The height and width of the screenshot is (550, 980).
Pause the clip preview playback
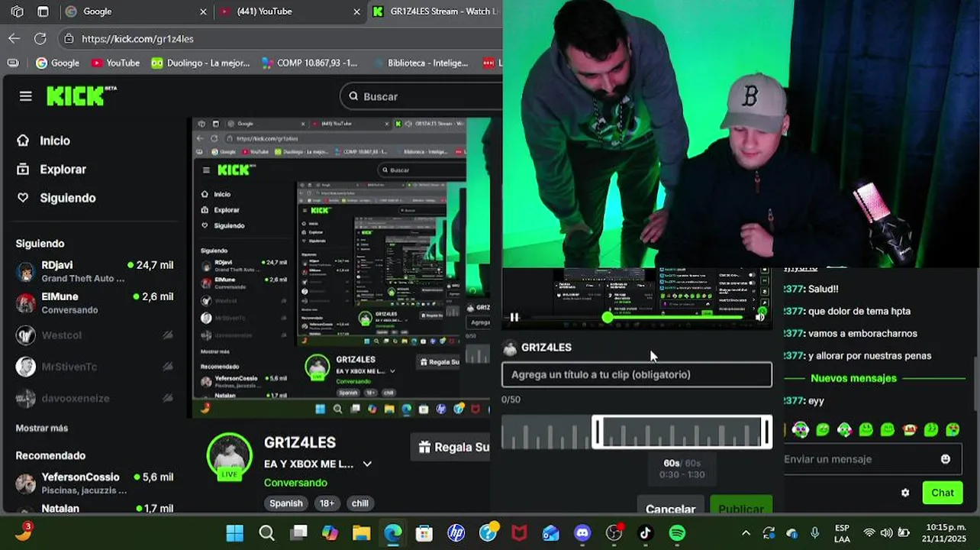point(514,318)
